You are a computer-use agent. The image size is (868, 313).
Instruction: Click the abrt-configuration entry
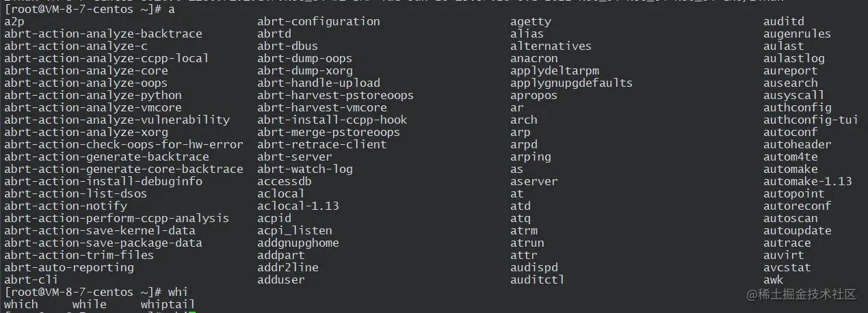point(319,21)
